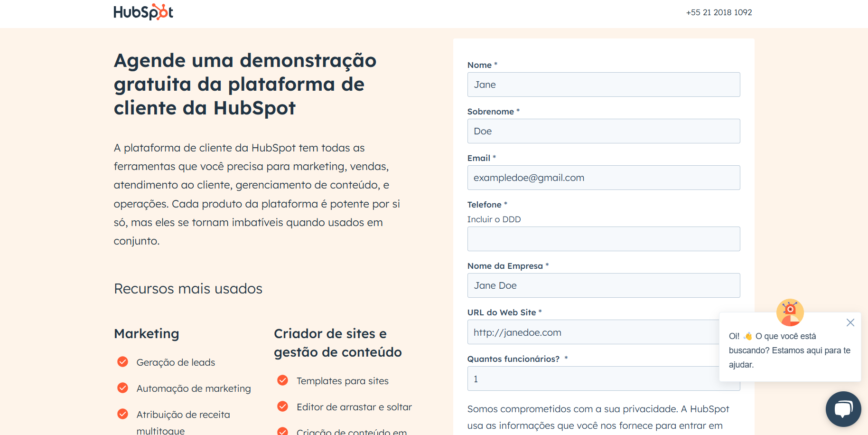Click the "Editor de arrastar e soltar" text
Screen dimensions: 868x435
354,407
